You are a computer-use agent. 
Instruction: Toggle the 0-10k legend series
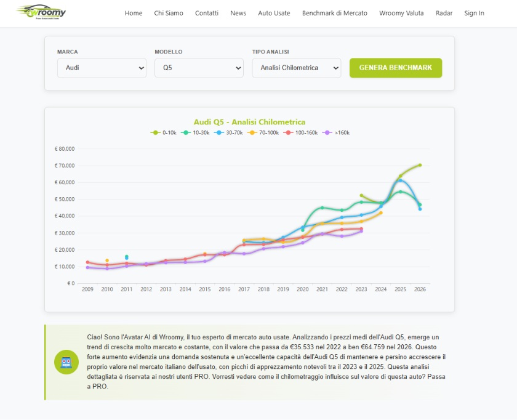tap(164, 132)
